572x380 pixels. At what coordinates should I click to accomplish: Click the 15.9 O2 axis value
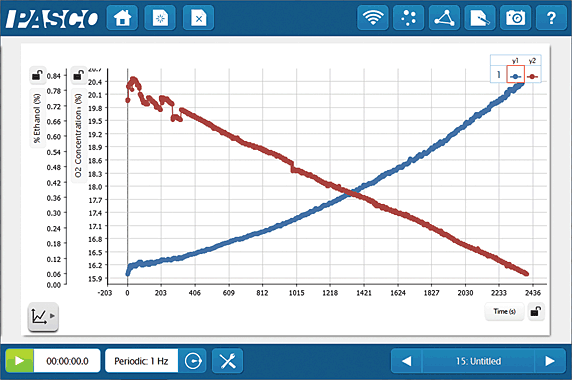pos(95,279)
